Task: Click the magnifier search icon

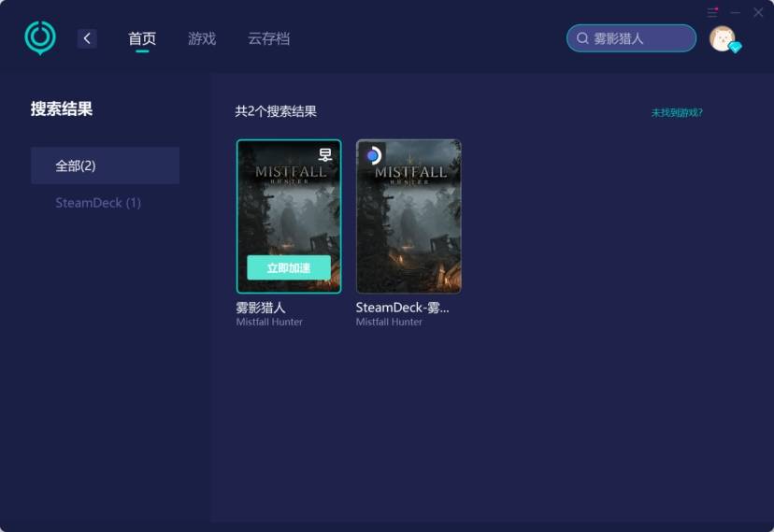Action: pos(582,38)
